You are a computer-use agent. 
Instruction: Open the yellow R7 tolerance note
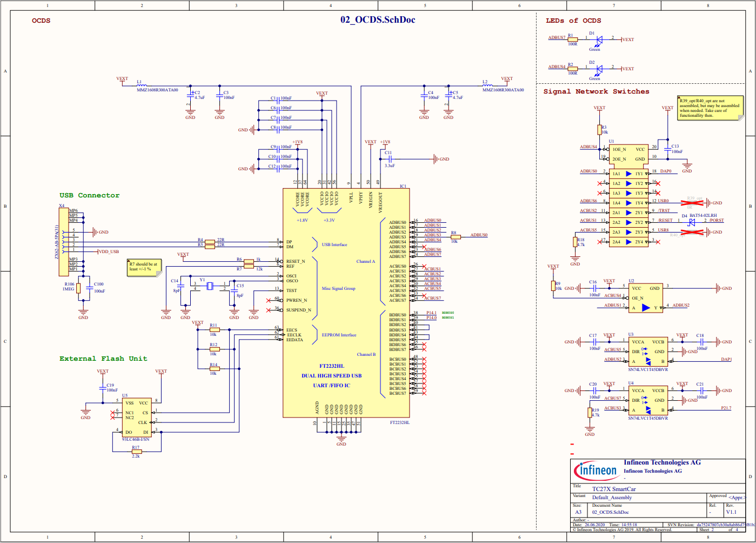(144, 267)
